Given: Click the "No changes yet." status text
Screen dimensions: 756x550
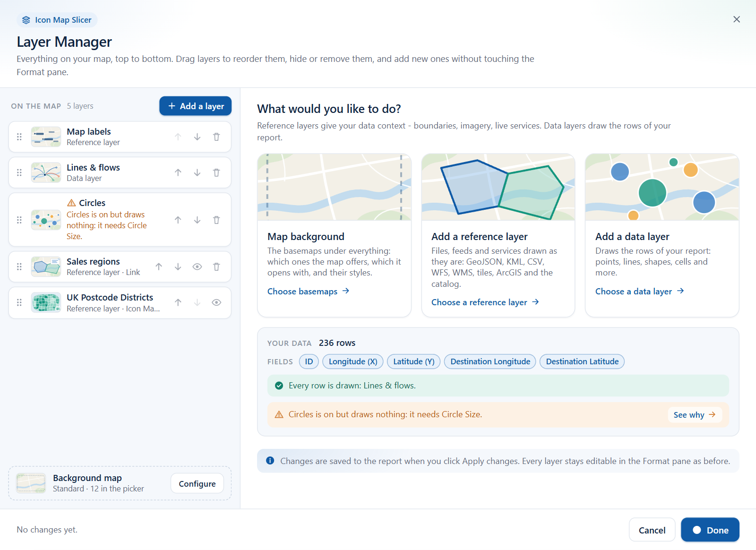Looking at the screenshot, I should 47,530.
